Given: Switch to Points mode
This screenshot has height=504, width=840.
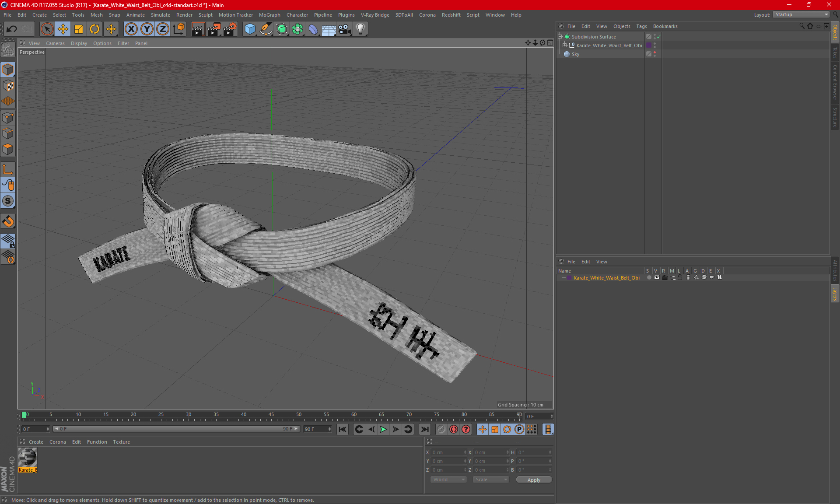Looking at the screenshot, I should 8,118.
